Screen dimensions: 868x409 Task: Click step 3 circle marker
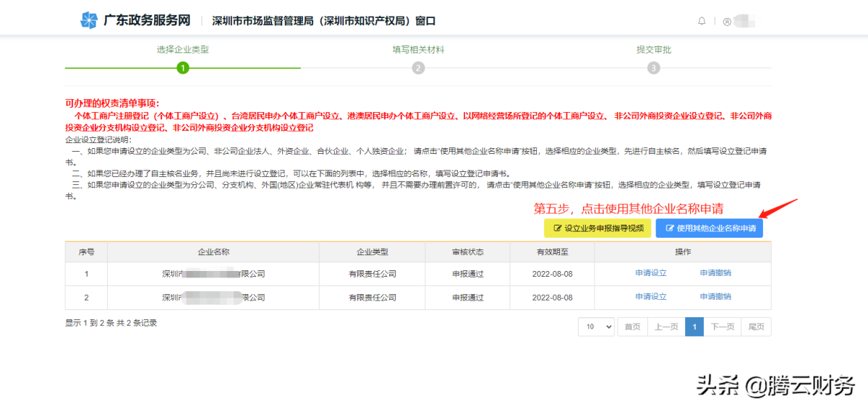tap(653, 68)
